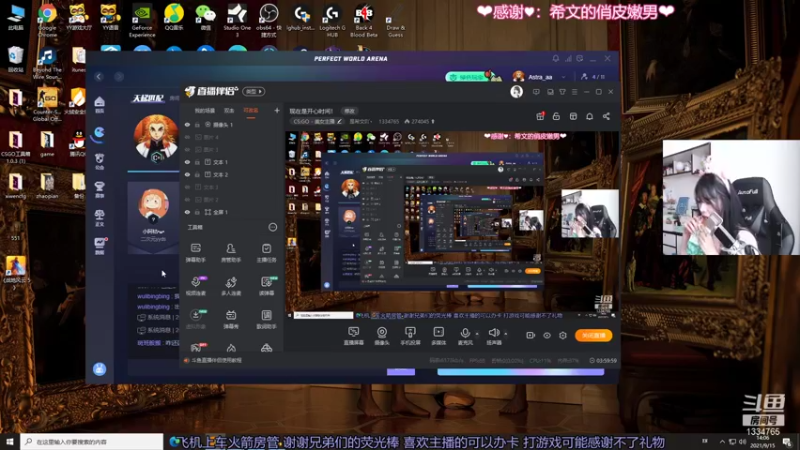Open the 房管助手 tool

click(x=231, y=252)
